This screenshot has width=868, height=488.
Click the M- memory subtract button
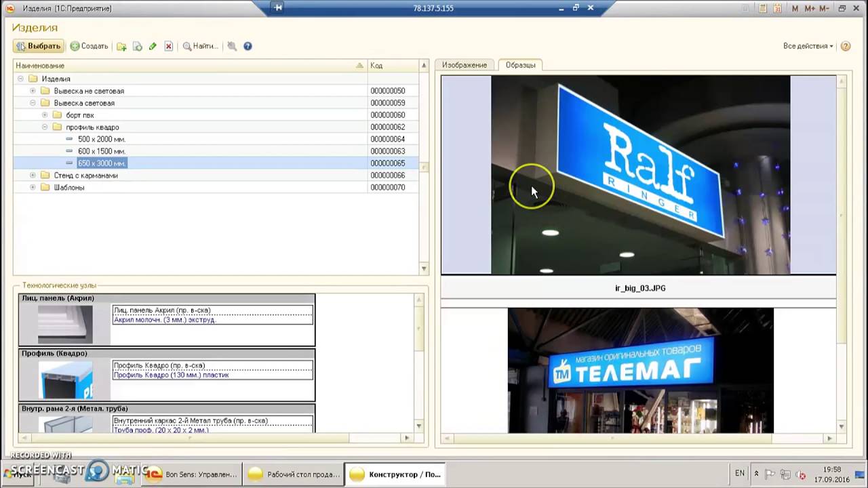[x=824, y=8]
